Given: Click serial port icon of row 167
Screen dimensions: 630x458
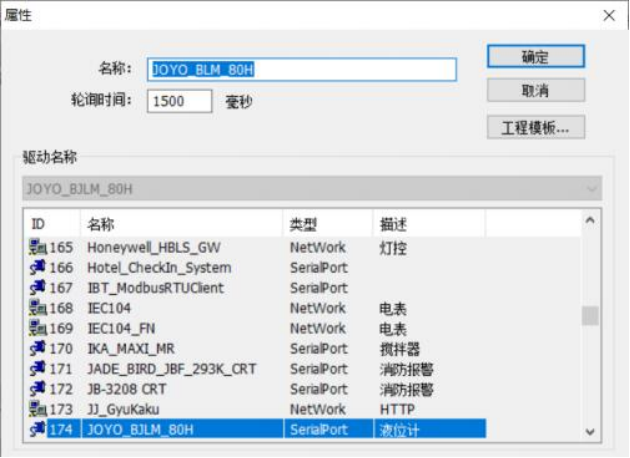Looking at the screenshot, I should 38,288.
